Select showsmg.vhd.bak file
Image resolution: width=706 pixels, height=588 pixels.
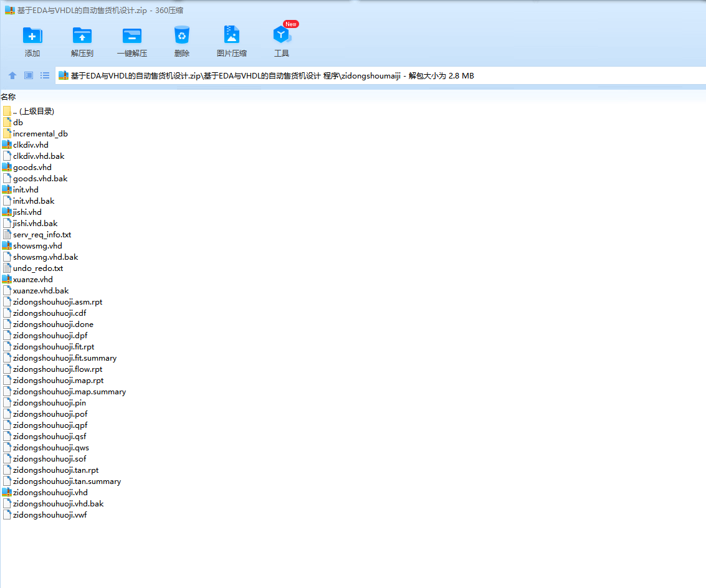click(41, 257)
